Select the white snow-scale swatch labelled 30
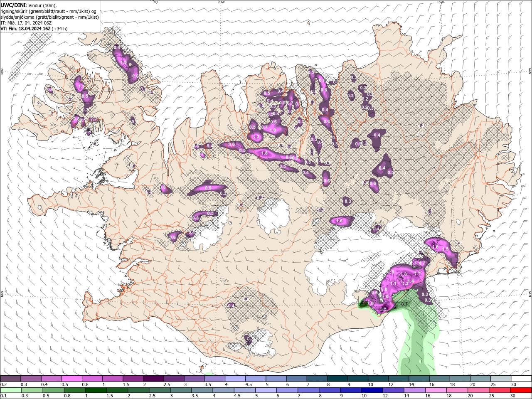532x399 pixels. point(521,379)
